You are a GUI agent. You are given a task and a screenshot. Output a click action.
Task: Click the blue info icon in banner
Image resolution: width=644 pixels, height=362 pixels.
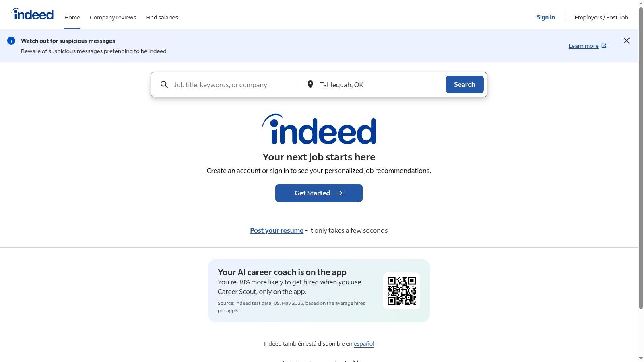11,41
